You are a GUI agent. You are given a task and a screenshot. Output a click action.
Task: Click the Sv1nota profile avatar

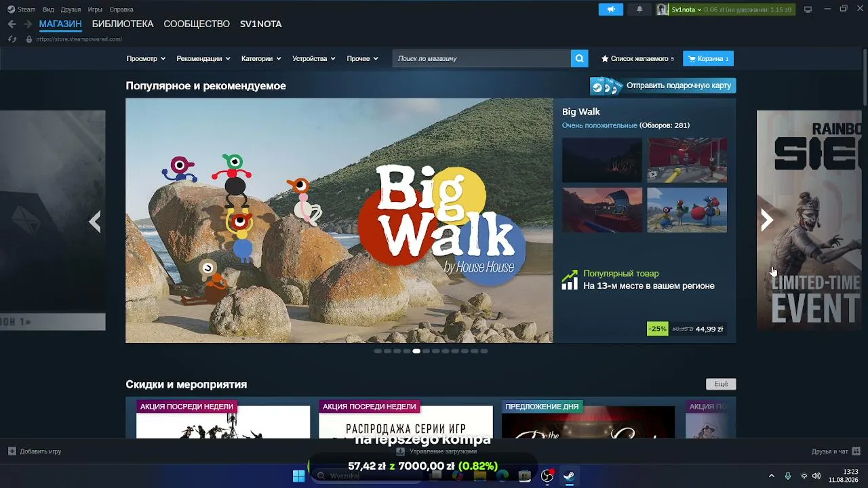point(663,9)
